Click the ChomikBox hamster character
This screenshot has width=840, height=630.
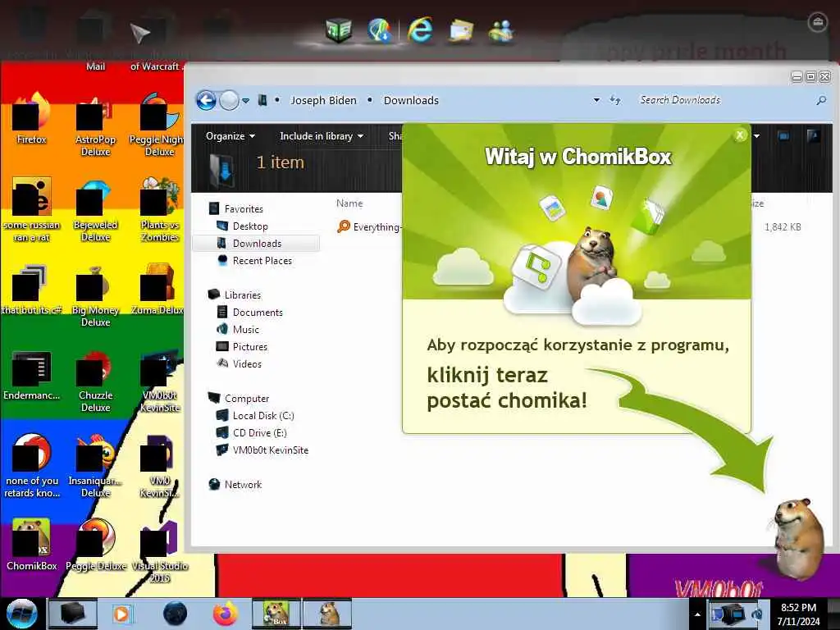[799, 538]
